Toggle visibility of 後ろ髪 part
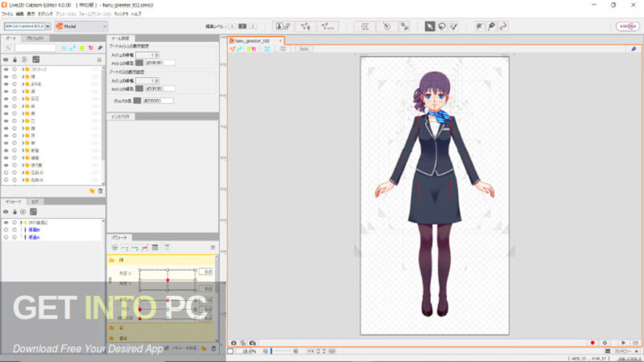 6,165
